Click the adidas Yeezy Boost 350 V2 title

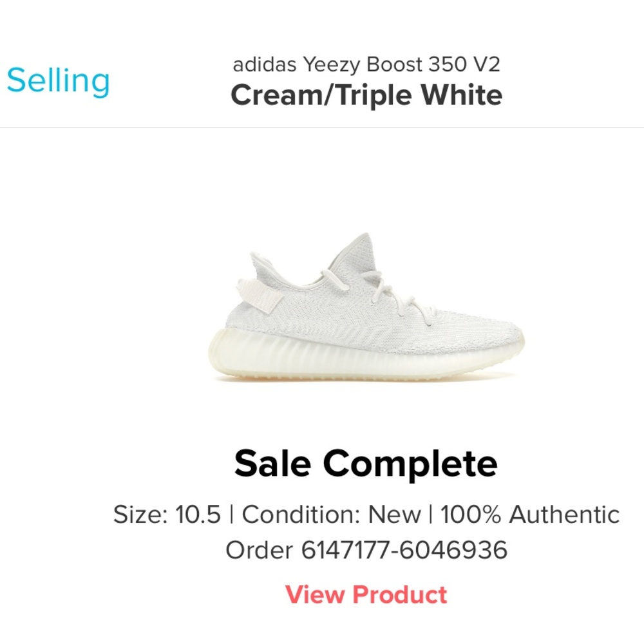click(x=365, y=63)
